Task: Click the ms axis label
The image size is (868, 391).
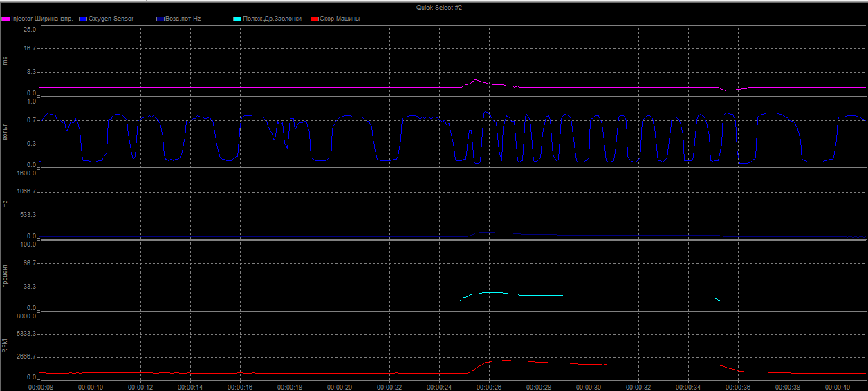Action: click(6, 61)
